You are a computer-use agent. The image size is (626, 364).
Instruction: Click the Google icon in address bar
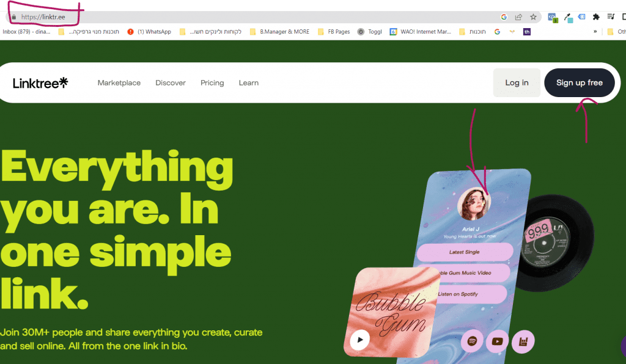504,16
